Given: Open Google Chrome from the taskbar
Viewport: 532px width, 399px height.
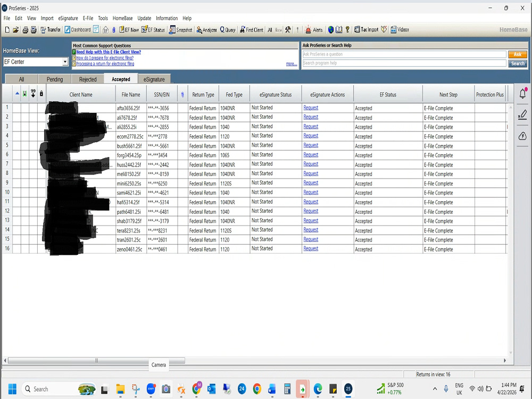Looking at the screenshot, I should coord(257,389).
